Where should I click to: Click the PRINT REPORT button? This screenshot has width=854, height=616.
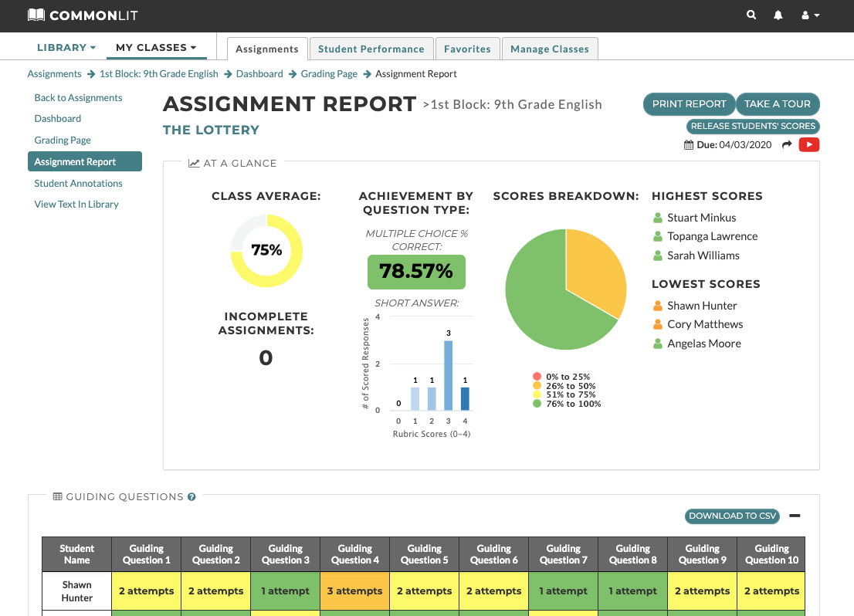tap(689, 104)
